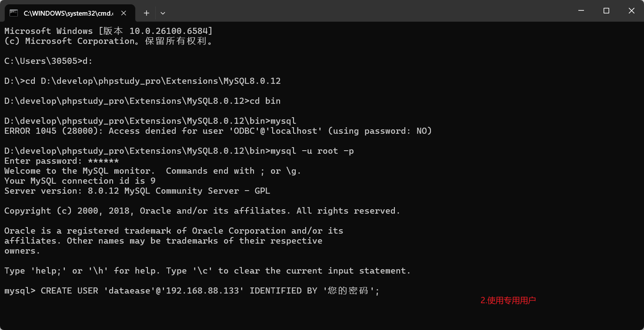Click the cd bin command line
Screen dimensions: 644x330
tap(142, 101)
